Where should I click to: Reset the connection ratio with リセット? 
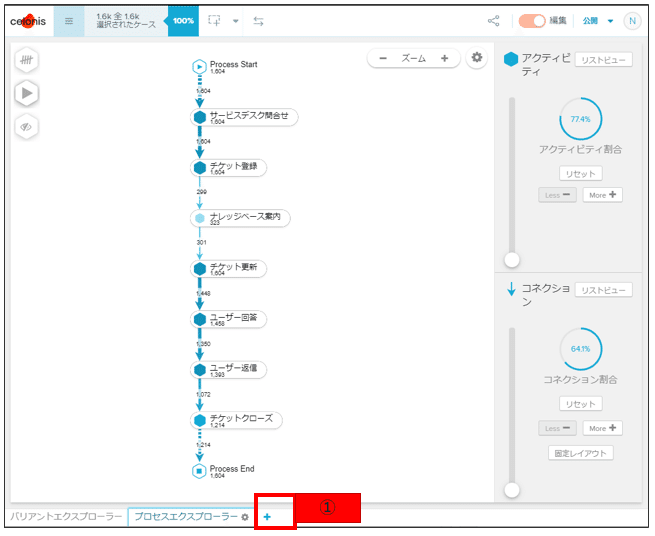pos(580,404)
